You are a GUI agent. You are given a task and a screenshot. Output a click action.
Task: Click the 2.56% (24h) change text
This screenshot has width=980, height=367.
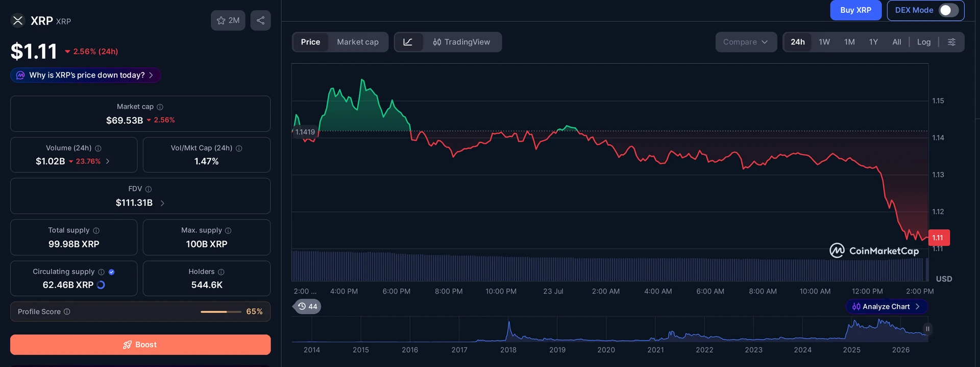tap(95, 52)
